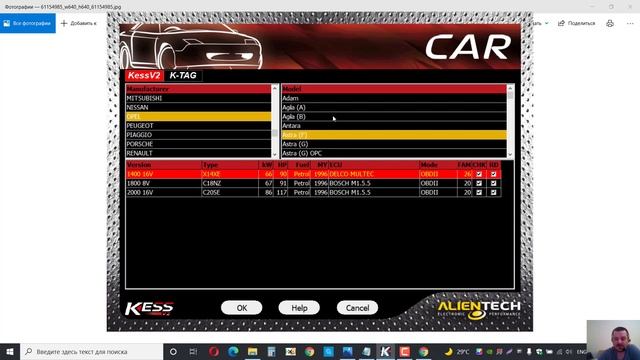Click Model list scroll down arrow
The height and width of the screenshot is (360, 640).
click(510, 154)
